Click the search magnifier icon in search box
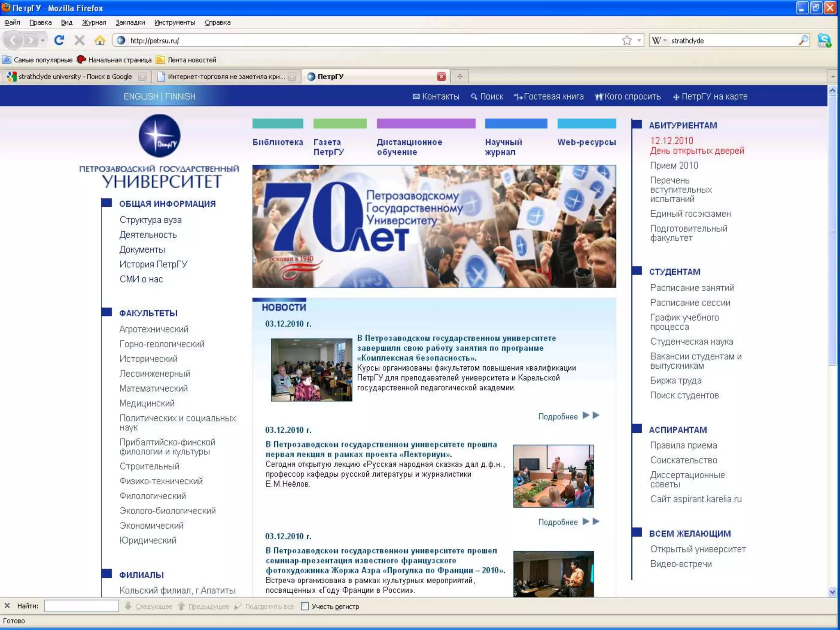This screenshot has width=840, height=630. 803,40
